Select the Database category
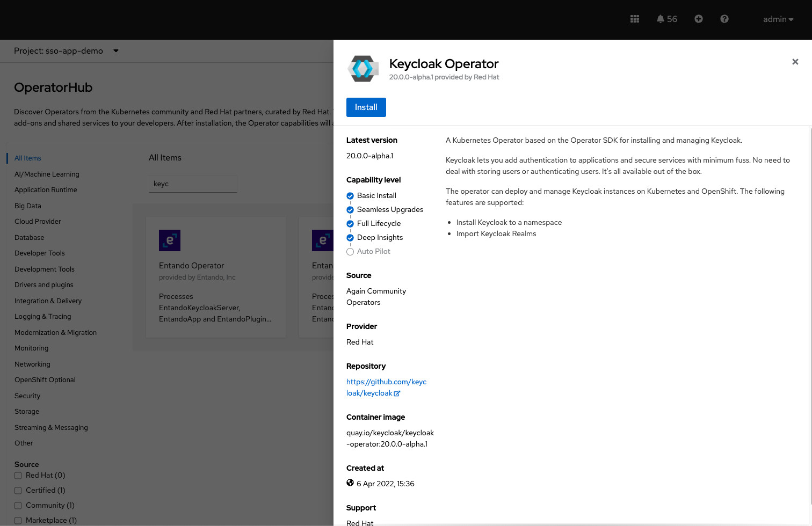The height and width of the screenshot is (526, 812). 29,237
